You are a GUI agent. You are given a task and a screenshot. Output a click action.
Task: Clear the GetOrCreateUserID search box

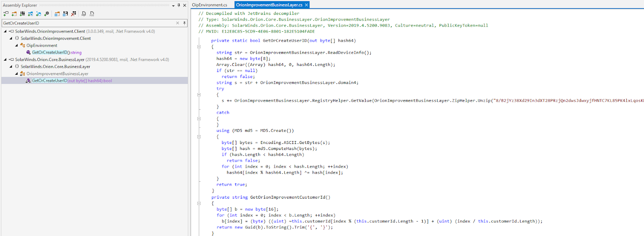pos(178,23)
